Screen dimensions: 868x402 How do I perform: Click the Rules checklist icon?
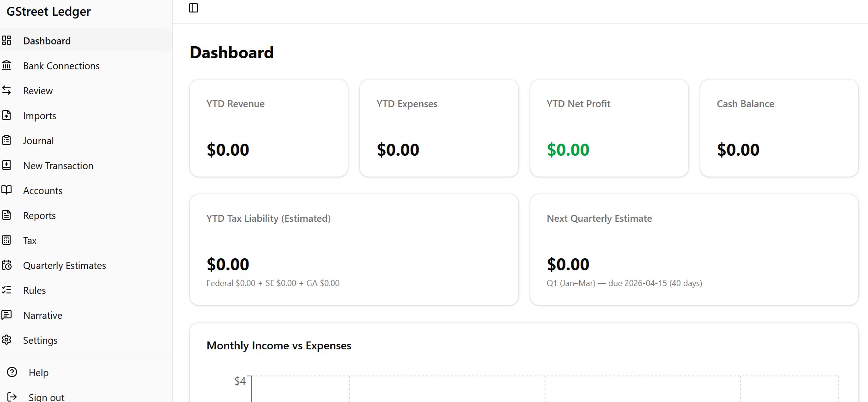point(7,290)
